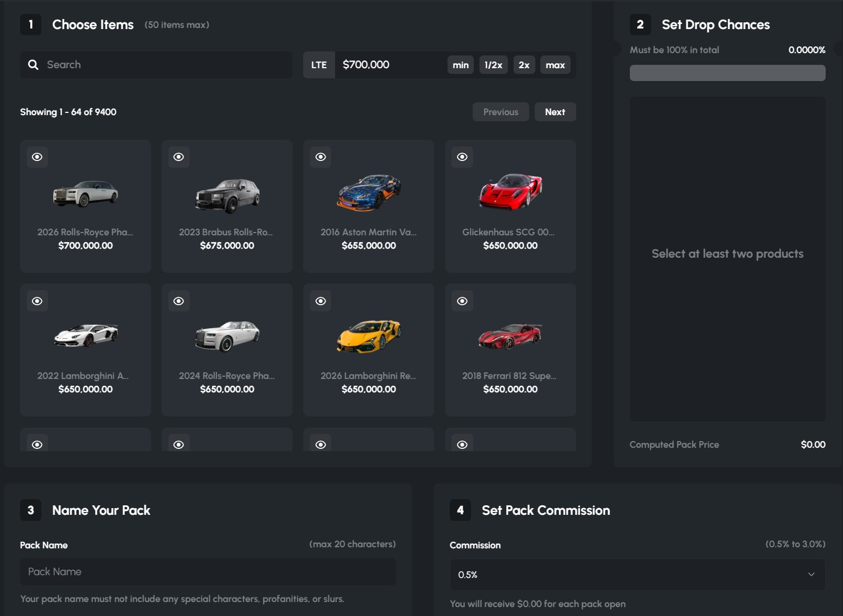
Task: Preview the 2022 Lamborghini Aventador eye icon
Action: 37,301
